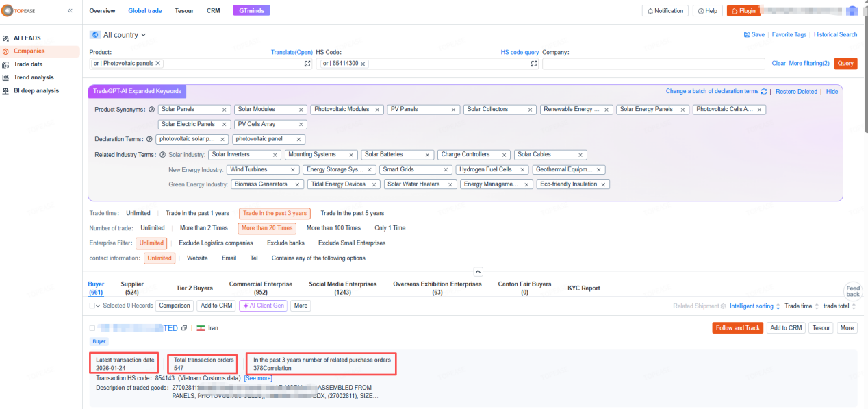The height and width of the screenshot is (409, 868).
Task: Select the AI LEADS section in the sidebar
Action: pos(27,38)
